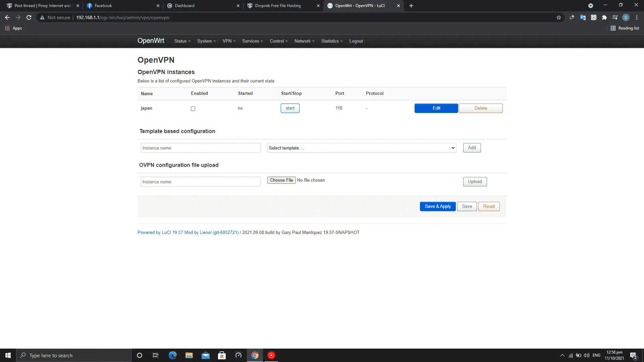Go back to the previous page
This screenshot has width=644, height=362.
coord(7,17)
